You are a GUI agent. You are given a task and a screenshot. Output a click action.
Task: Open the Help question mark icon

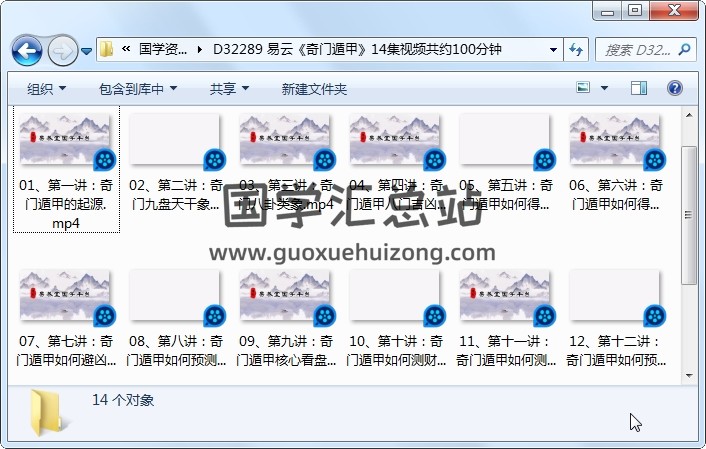(674, 88)
